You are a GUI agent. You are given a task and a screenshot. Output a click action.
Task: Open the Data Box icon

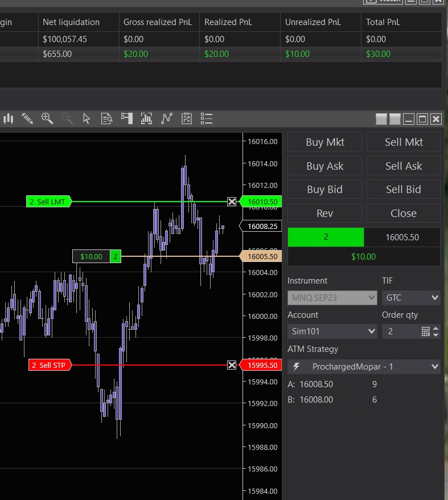point(106,118)
